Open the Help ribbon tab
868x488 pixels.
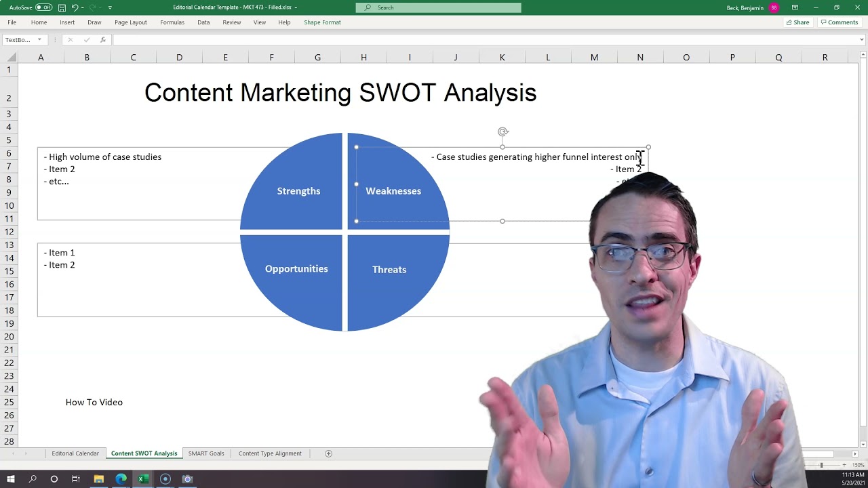tap(284, 22)
